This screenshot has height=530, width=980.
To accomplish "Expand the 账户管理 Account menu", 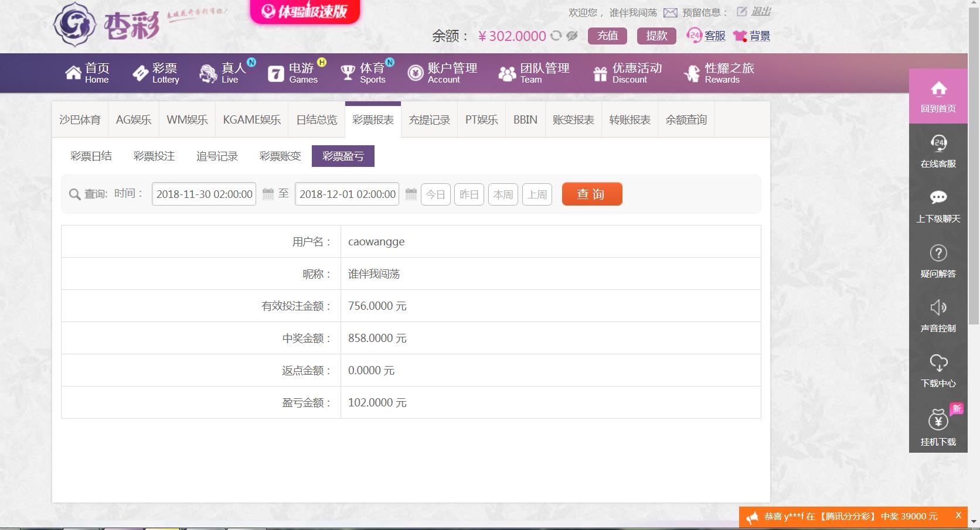I will pyautogui.click(x=443, y=73).
